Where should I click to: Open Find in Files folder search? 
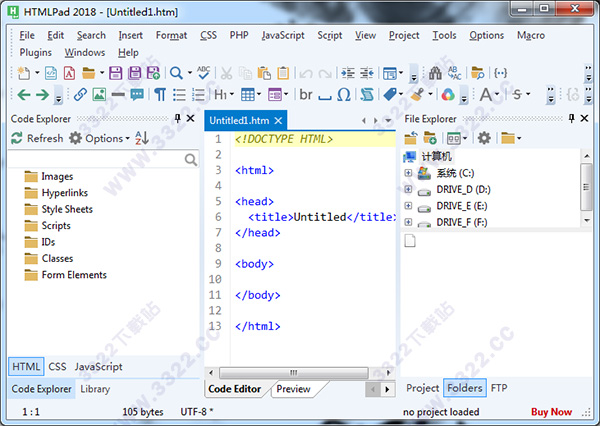tap(477, 73)
